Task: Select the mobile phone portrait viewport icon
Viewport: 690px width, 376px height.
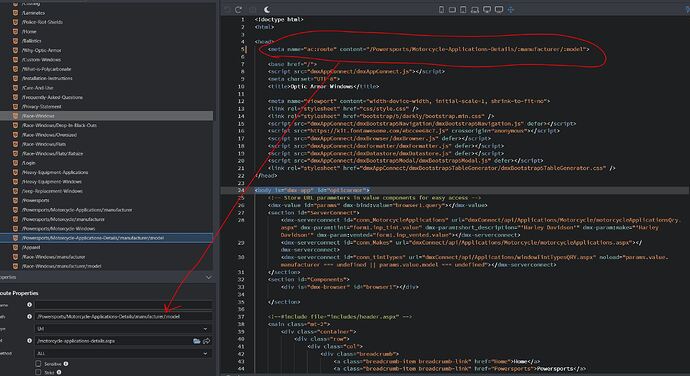Action: point(441,9)
